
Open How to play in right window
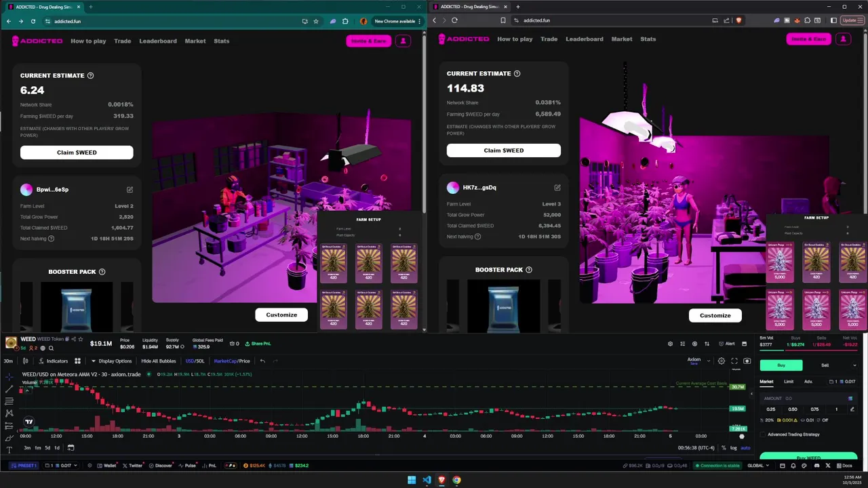click(515, 39)
